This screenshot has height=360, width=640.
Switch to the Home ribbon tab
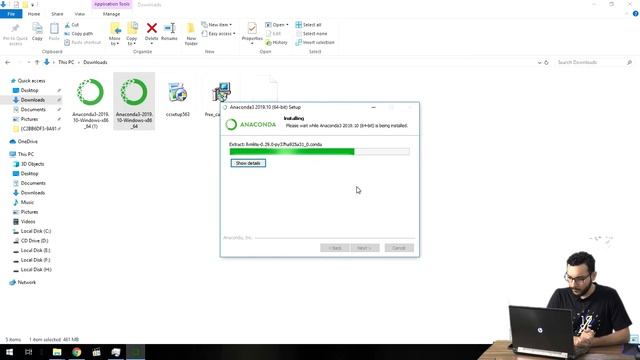[x=34, y=14]
